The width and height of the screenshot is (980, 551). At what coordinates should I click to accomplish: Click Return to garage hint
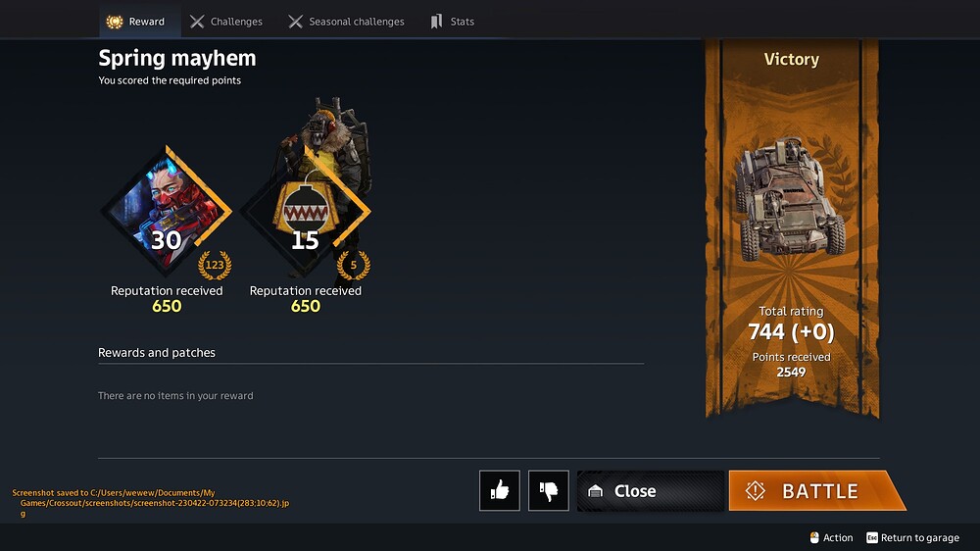(912, 538)
